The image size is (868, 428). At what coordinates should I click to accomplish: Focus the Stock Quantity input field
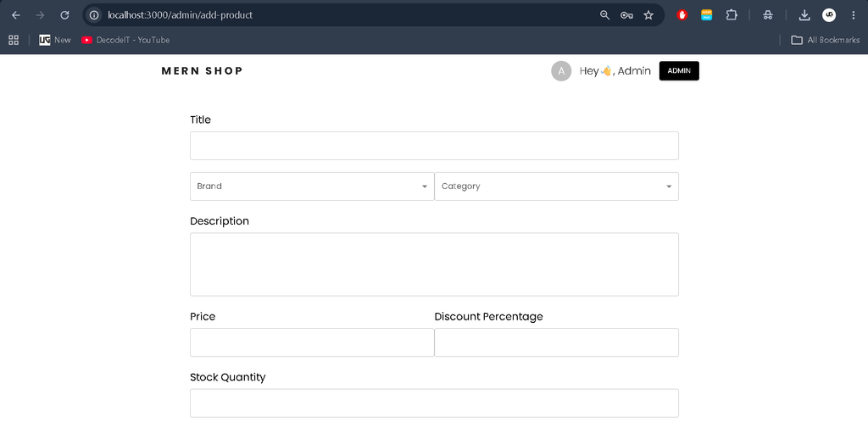(x=434, y=403)
